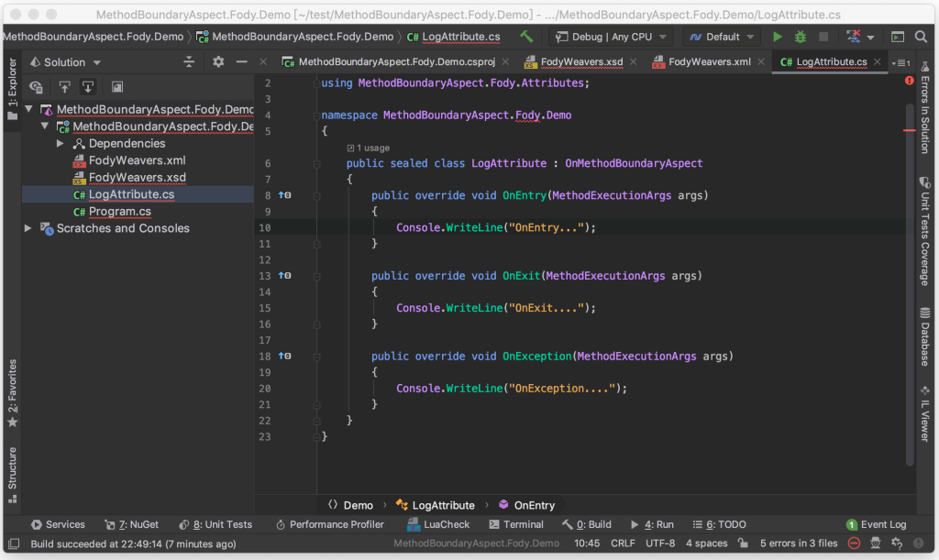Screen dimensions: 939x560
Task: Switch to FodyWeavers.xml tab
Action: point(709,61)
